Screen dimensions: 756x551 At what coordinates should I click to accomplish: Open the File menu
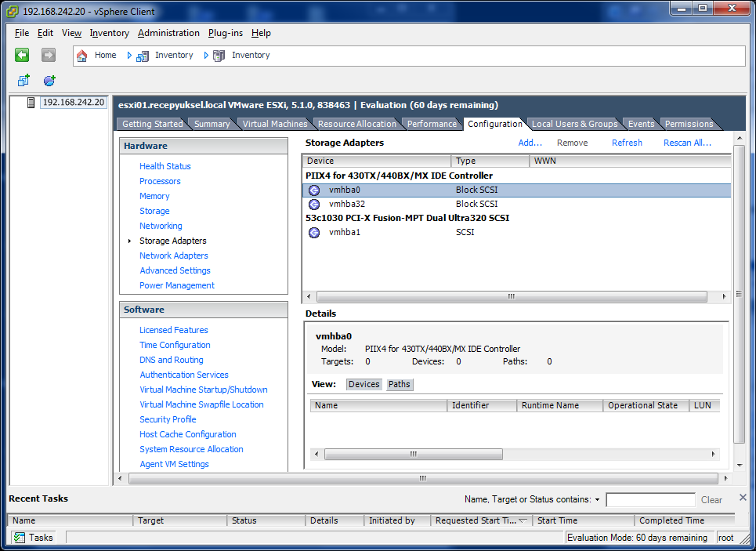coord(22,33)
